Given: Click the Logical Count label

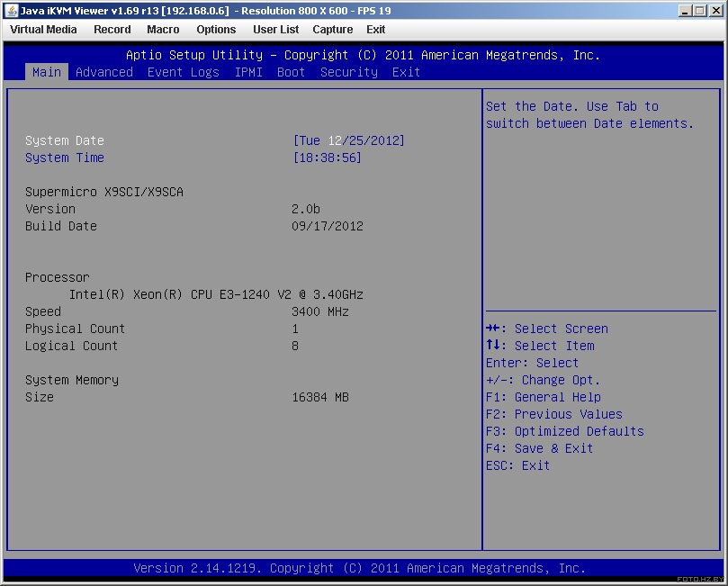Looking at the screenshot, I should tap(71, 346).
